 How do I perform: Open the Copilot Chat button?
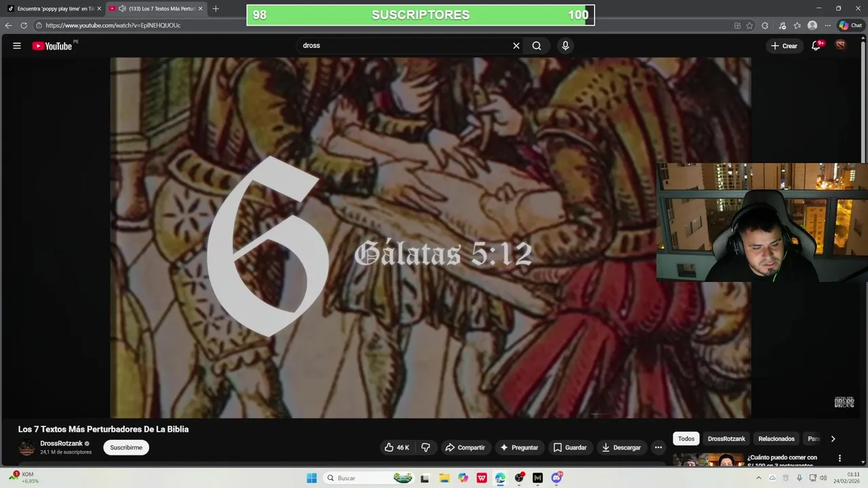(x=850, y=25)
